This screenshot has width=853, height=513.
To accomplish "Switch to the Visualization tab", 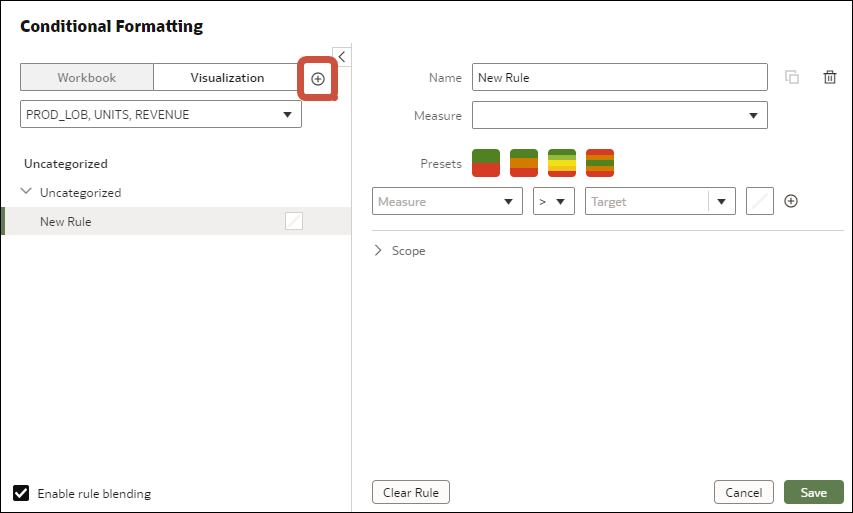I will pyautogui.click(x=227, y=78).
